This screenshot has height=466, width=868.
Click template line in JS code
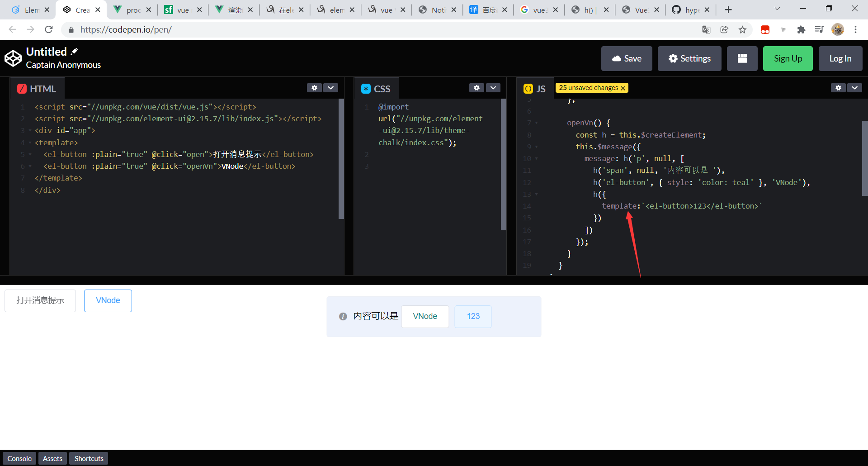click(x=682, y=206)
